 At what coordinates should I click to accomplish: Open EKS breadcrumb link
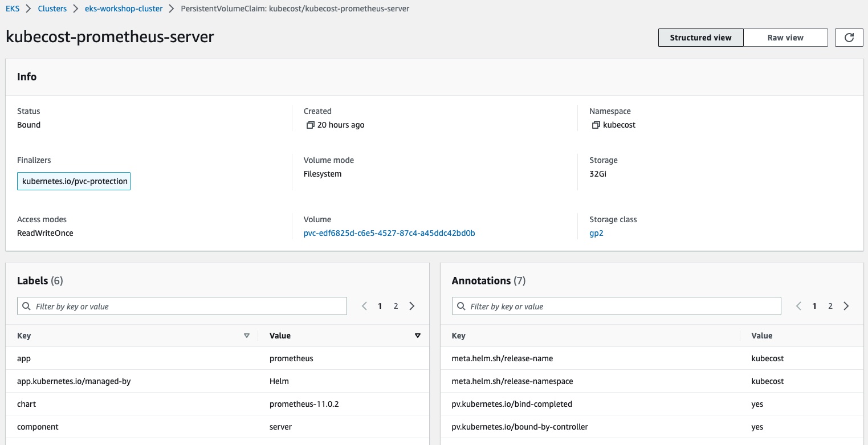tap(13, 9)
